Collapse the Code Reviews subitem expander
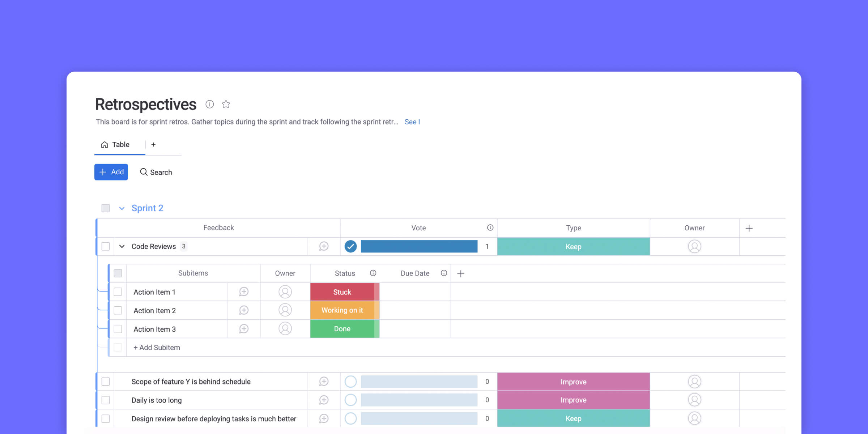Screen dimensions: 868x434 click(122, 246)
